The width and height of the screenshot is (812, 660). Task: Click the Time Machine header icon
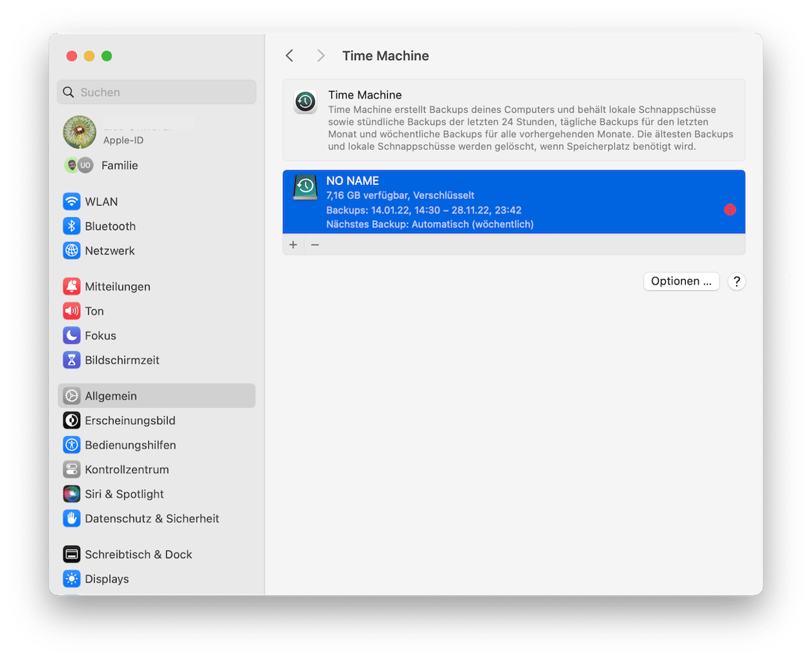click(x=305, y=102)
